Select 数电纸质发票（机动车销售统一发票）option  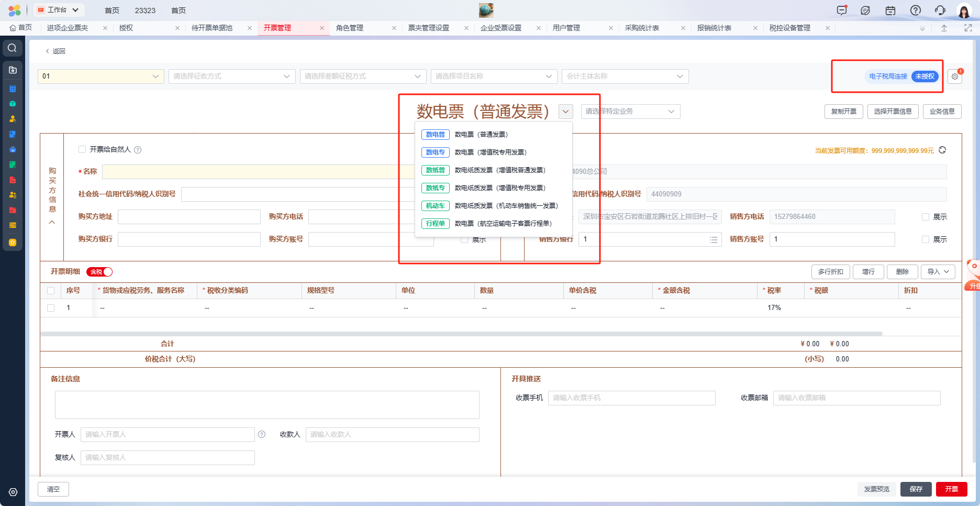494,206
